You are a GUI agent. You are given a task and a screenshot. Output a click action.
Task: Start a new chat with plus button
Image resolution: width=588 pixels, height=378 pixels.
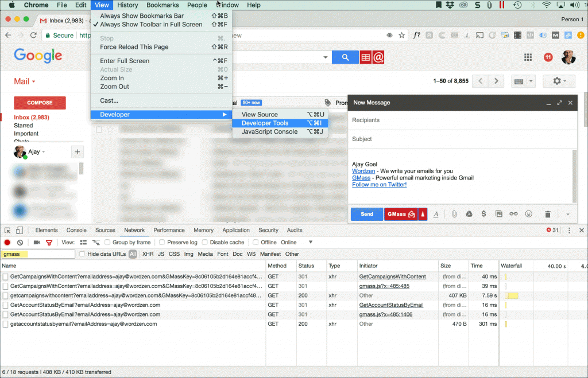click(78, 152)
